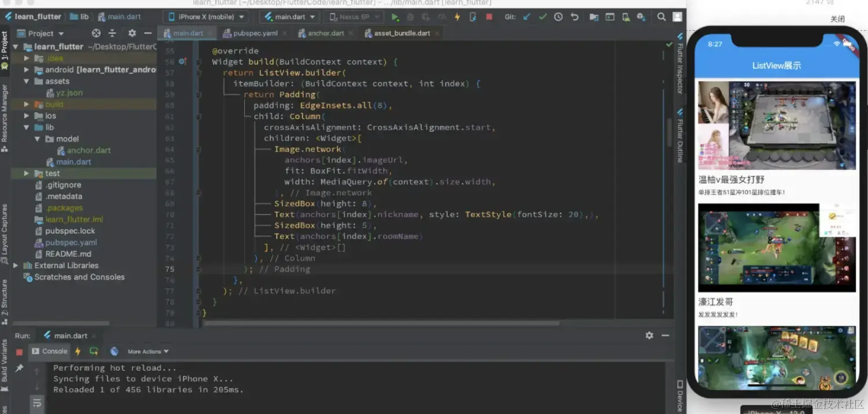Click the user avatar icon in toolbar
The image size is (868, 414).
tap(677, 17)
